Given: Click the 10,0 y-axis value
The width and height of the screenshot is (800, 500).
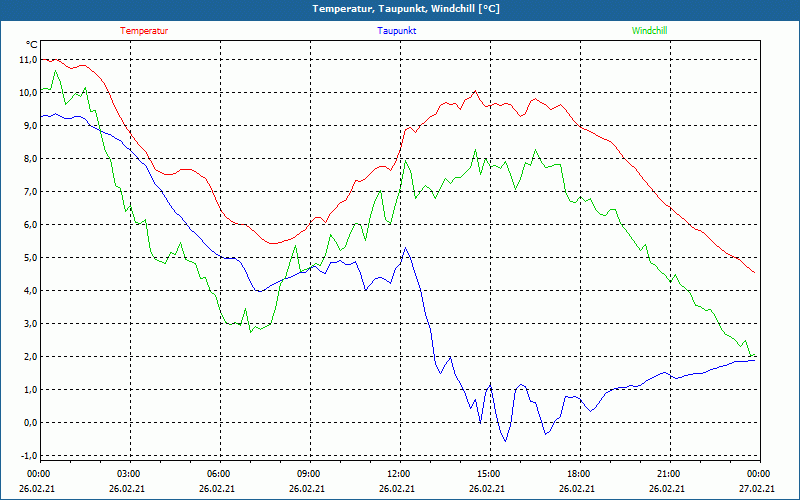Looking at the screenshot, I should (x=28, y=92).
